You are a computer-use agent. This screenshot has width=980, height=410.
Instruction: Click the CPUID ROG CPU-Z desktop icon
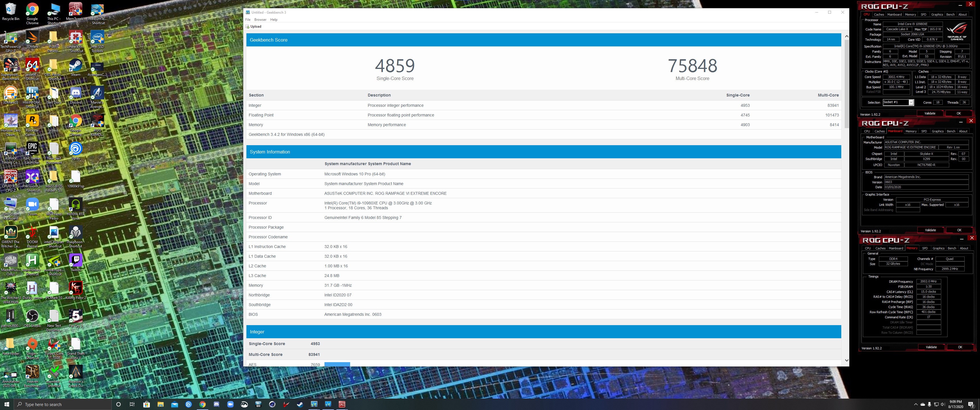(11, 181)
